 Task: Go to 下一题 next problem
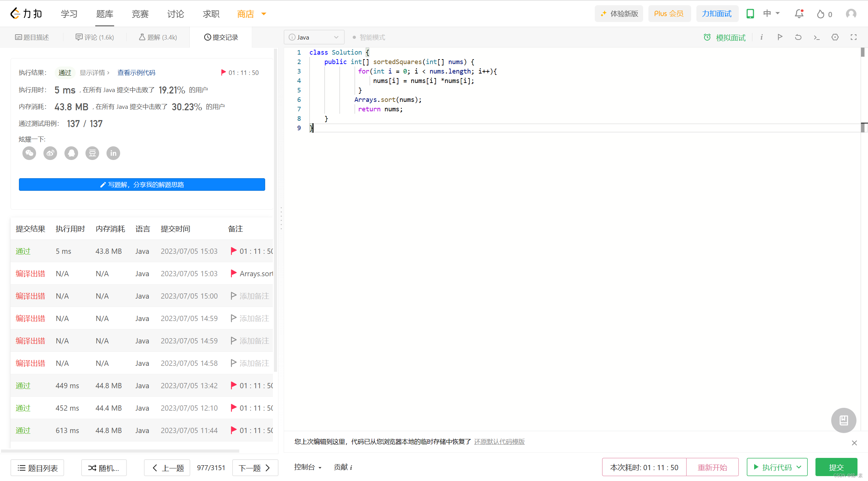coord(255,468)
